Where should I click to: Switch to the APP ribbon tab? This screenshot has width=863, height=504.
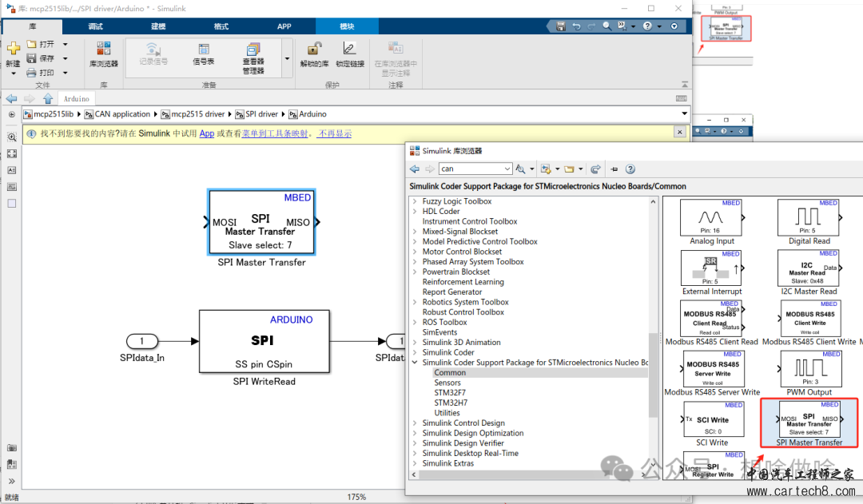click(x=284, y=26)
